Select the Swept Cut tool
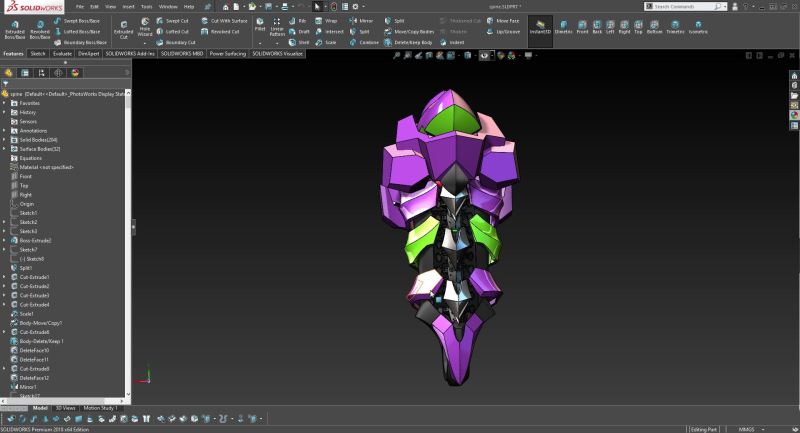Image resolution: width=800 pixels, height=433 pixels. [172, 21]
